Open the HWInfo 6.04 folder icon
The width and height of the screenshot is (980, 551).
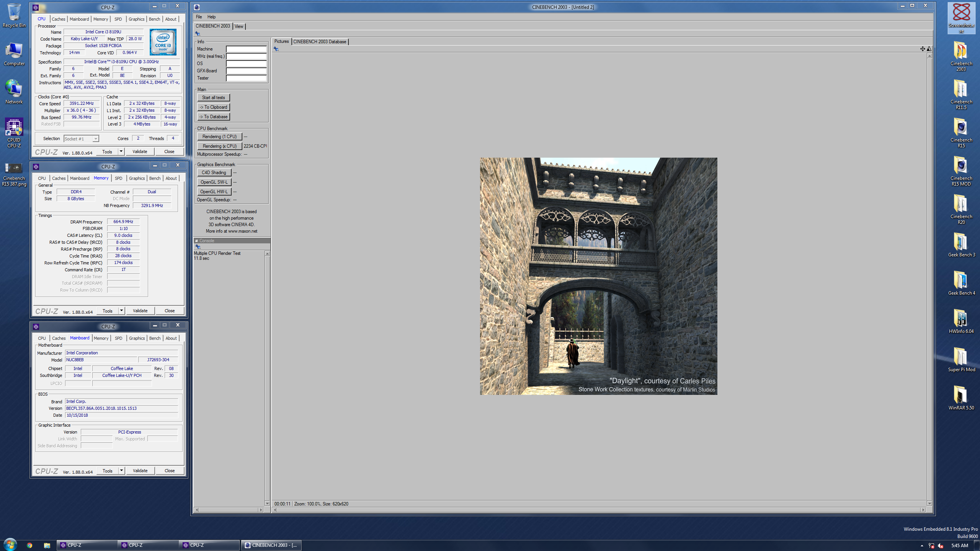pos(961,321)
